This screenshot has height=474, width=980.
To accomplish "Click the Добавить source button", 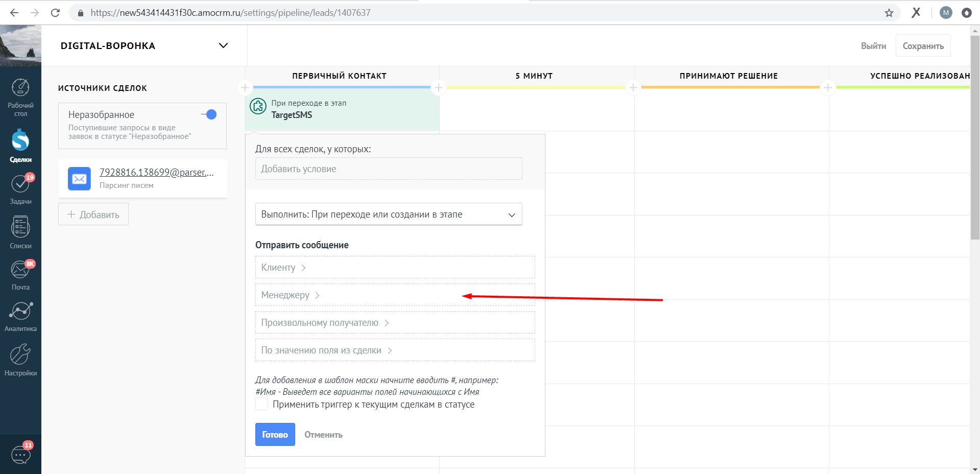I will click(x=93, y=215).
